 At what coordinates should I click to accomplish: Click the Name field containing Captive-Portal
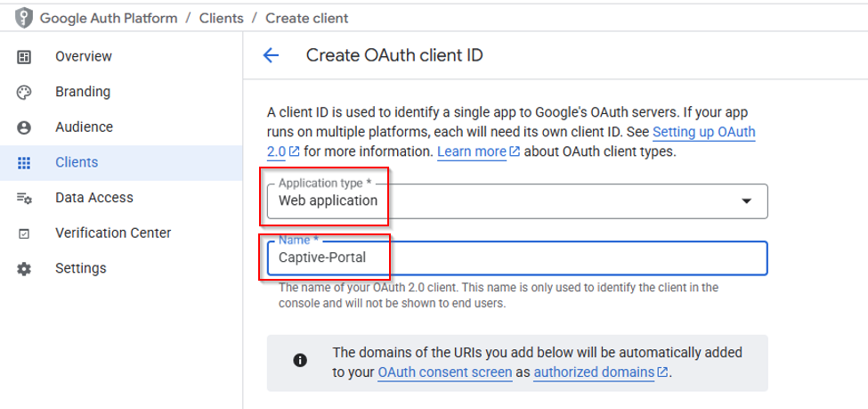tap(517, 258)
